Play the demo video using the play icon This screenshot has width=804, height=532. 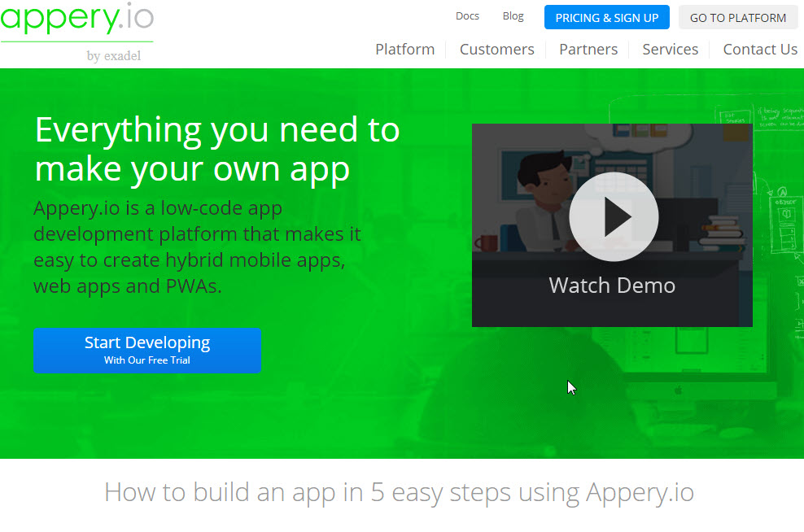pyautogui.click(x=613, y=216)
